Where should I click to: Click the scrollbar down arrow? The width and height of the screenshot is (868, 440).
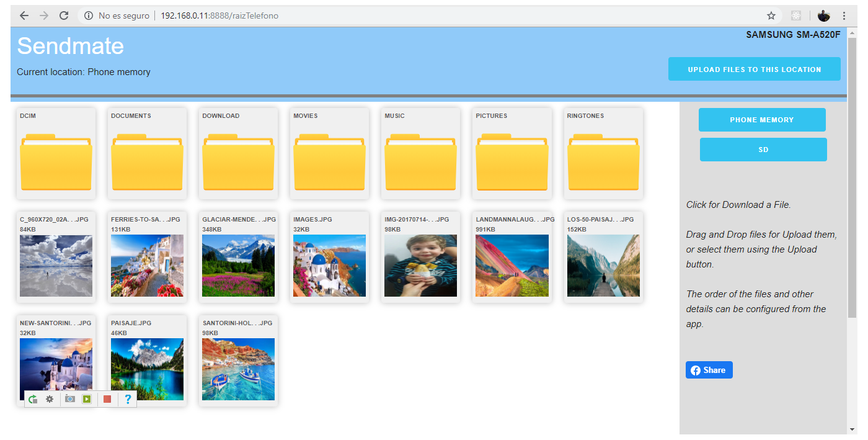[x=852, y=429]
